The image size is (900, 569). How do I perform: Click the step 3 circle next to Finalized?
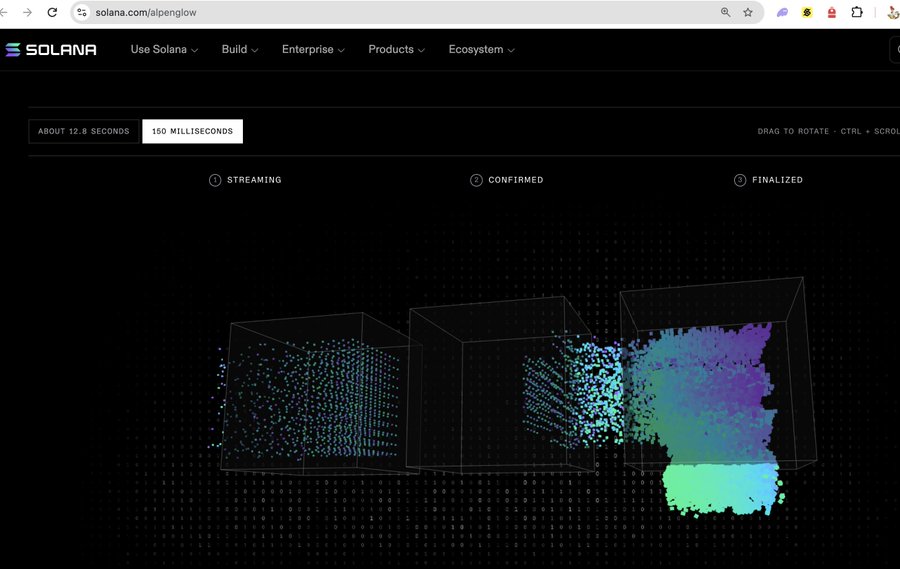(x=740, y=180)
